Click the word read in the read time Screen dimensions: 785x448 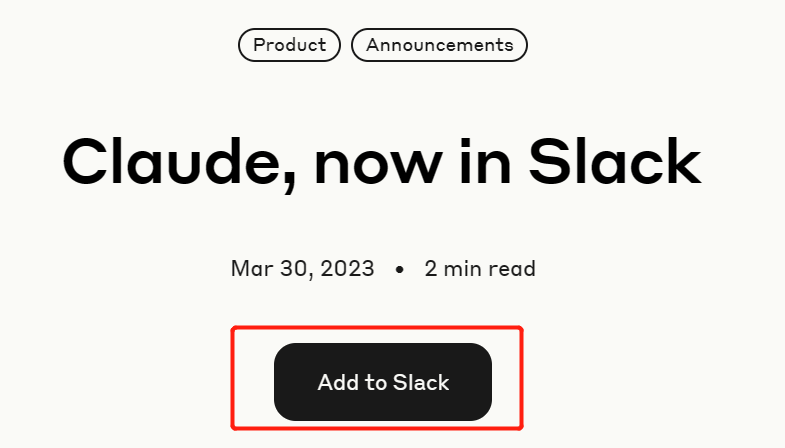pos(512,269)
